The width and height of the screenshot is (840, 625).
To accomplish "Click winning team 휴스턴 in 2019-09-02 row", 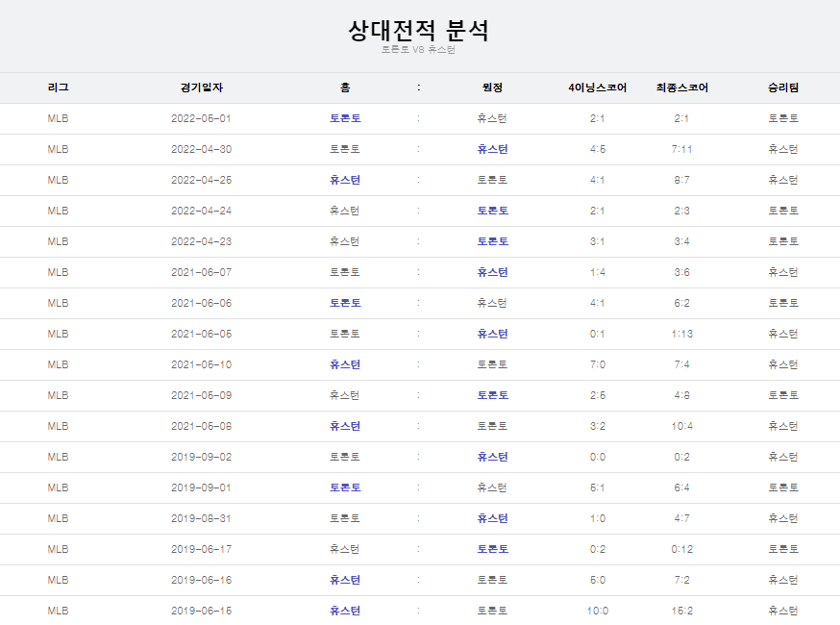I will 783,458.
